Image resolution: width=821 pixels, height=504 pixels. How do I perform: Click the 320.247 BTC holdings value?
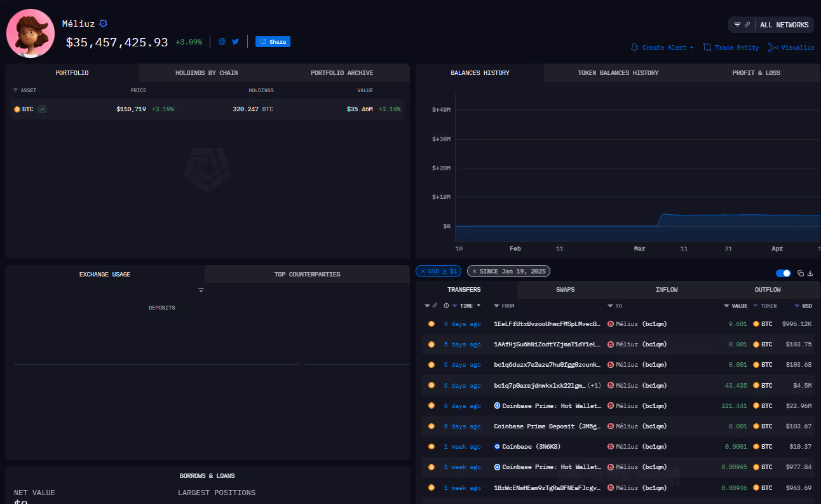click(x=253, y=109)
